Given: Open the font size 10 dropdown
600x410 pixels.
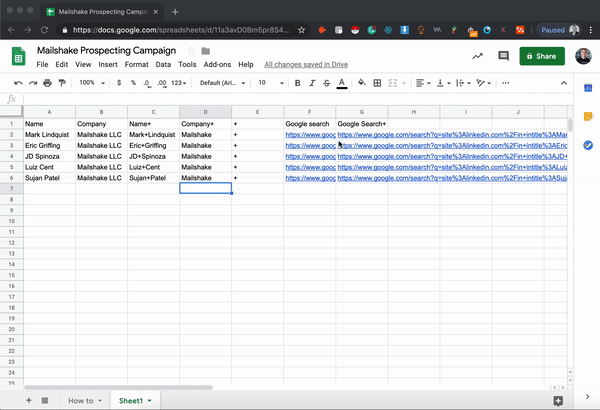Looking at the screenshot, I should [271, 83].
